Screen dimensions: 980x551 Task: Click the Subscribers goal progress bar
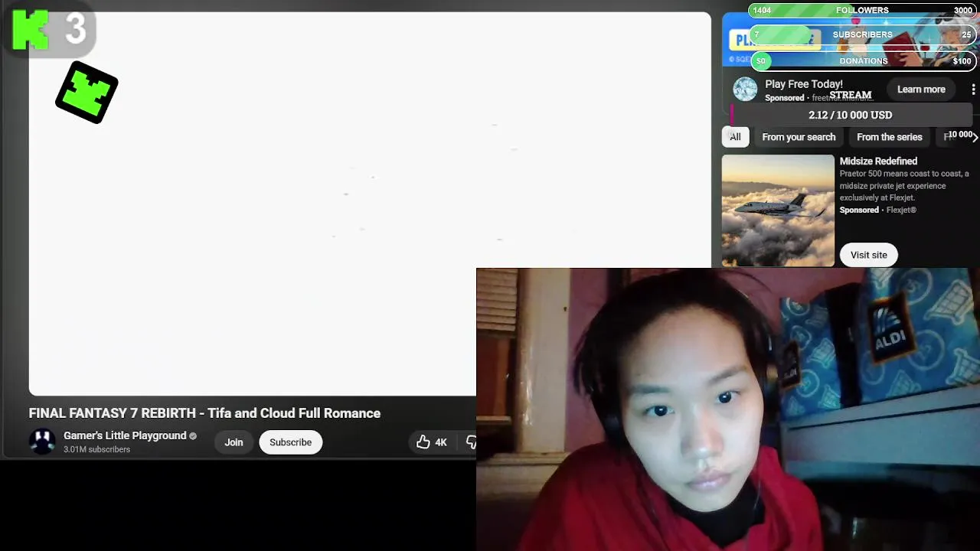[x=862, y=34]
